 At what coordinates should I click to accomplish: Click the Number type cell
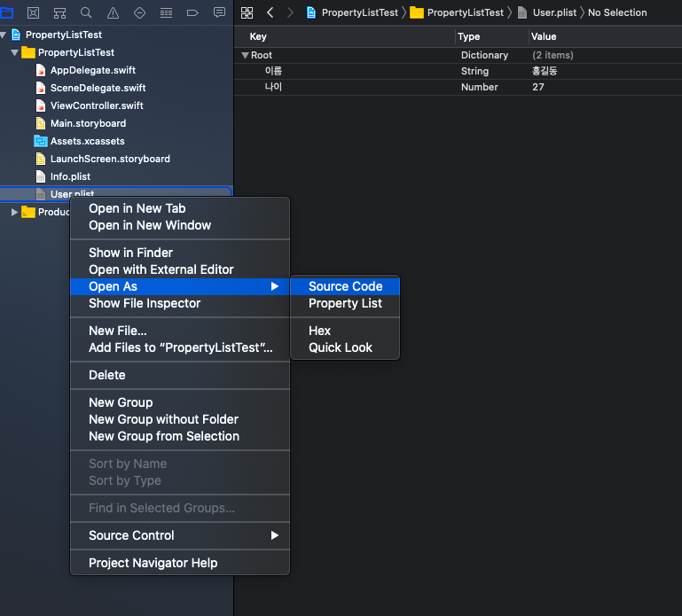(x=479, y=87)
